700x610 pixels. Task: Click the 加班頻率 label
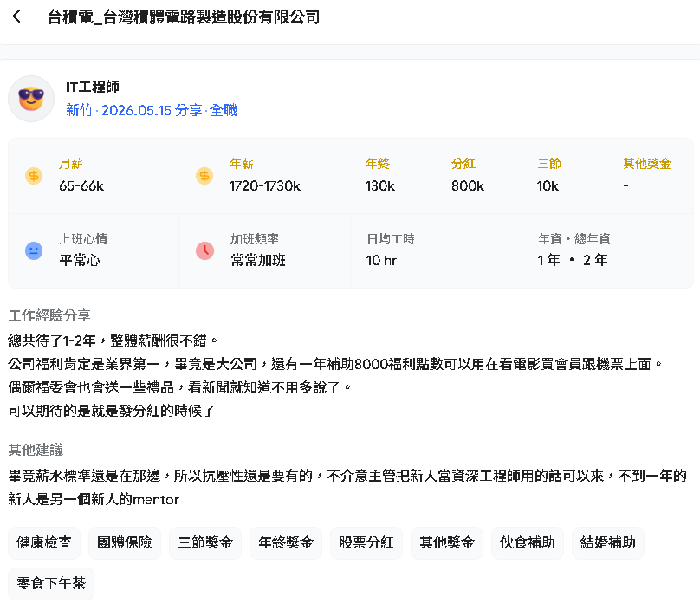255,239
